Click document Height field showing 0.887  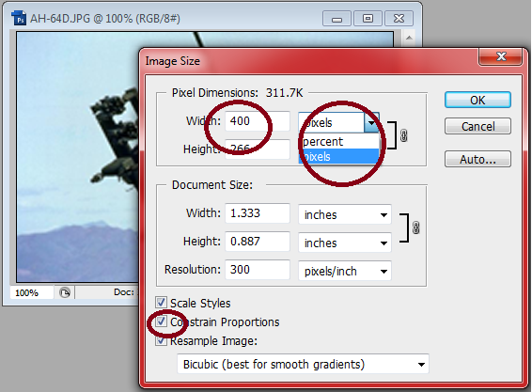(x=258, y=242)
